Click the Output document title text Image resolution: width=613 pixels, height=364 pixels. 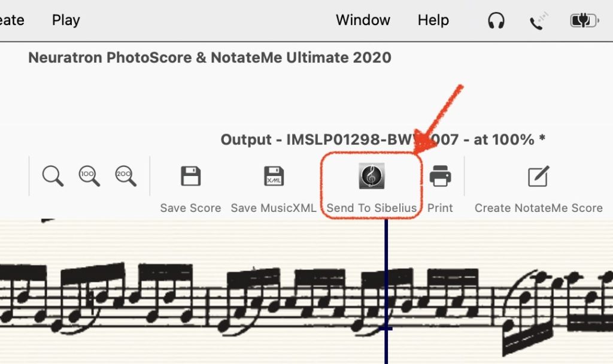click(383, 139)
